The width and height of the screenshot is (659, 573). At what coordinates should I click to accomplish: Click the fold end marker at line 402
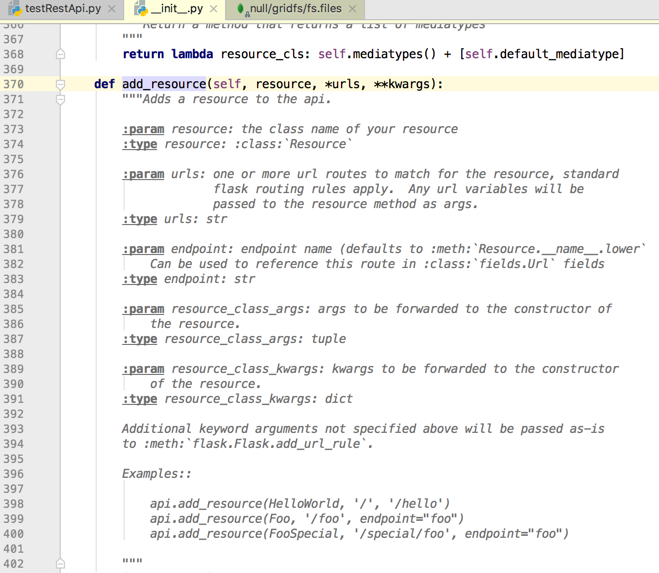pos(61,563)
